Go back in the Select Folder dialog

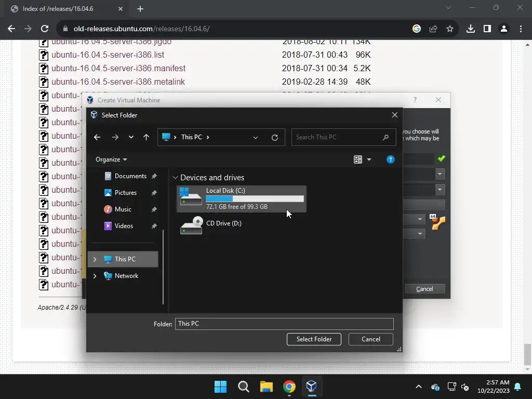pos(97,137)
